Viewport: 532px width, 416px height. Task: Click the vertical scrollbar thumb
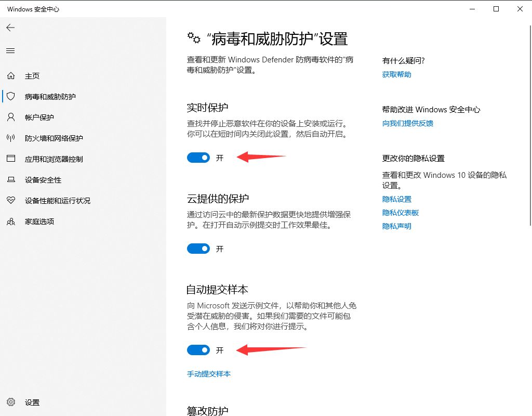tap(530, 125)
